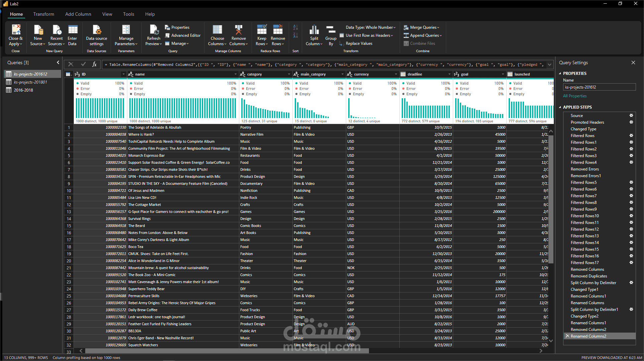644x361 pixels.
Task: Switch to the Transform ribbon tab
Action: (43, 14)
